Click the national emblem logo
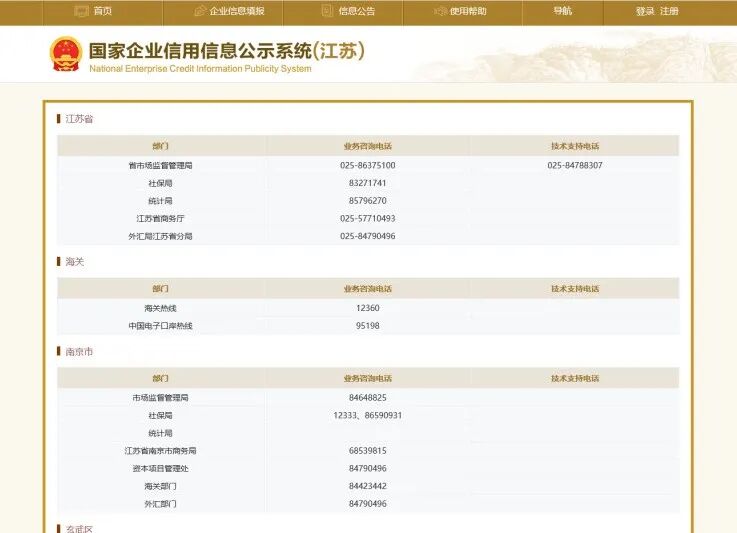This screenshot has height=533, width=737. click(x=66, y=54)
